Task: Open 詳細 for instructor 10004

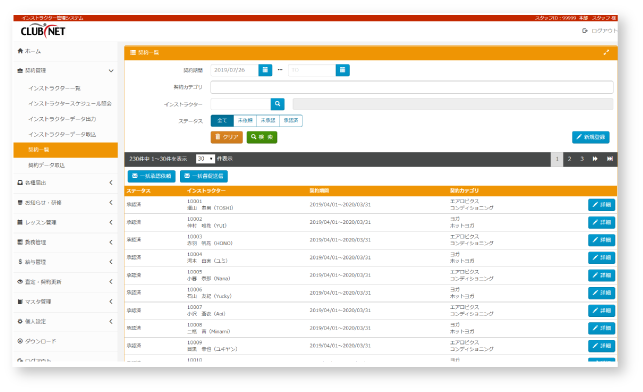Action: [x=601, y=258]
